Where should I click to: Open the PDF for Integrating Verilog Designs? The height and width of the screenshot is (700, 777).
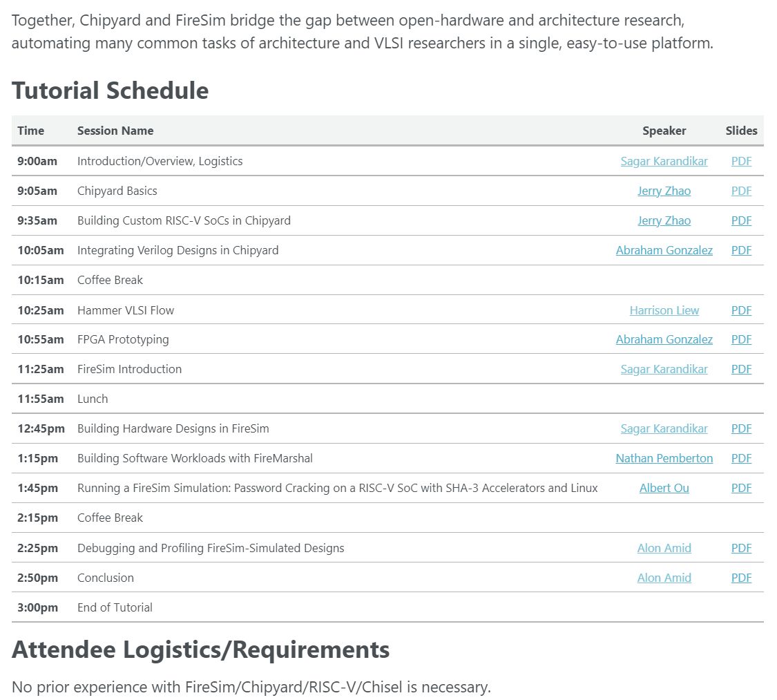[740, 250]
